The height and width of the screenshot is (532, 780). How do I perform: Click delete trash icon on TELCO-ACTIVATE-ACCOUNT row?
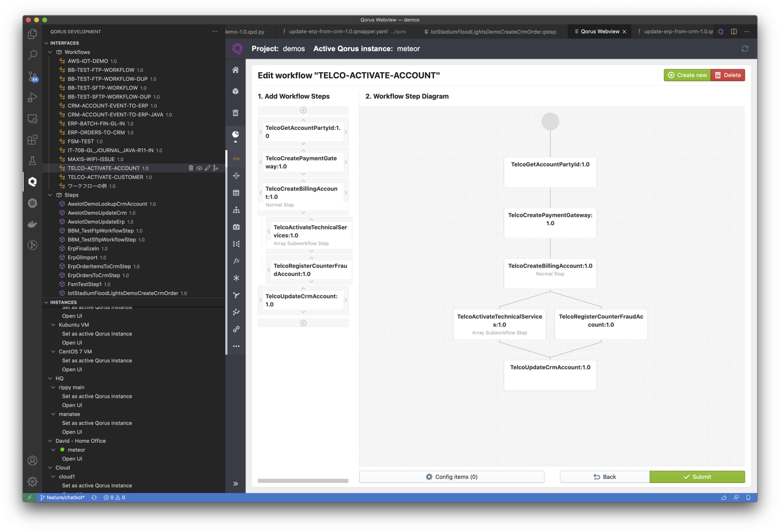191,168
